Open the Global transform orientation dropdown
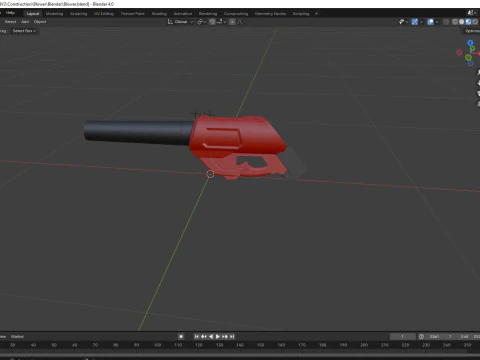The image size is (480, 360). click(x=180, y=22)
